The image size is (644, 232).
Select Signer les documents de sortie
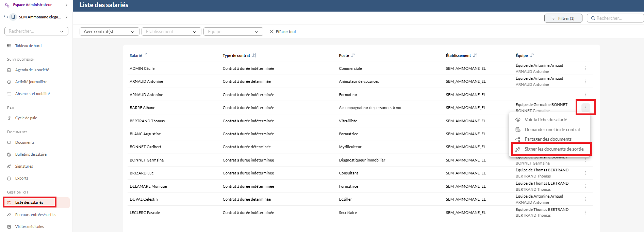[x=554, y=149]
